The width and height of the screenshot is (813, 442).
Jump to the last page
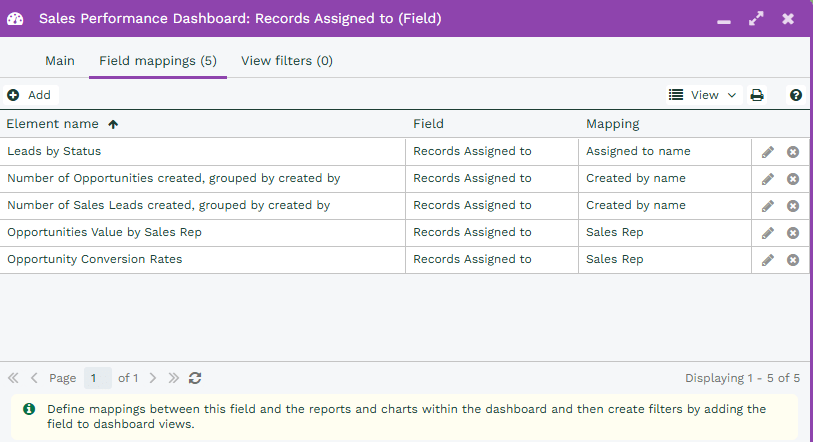click(173, 378)
